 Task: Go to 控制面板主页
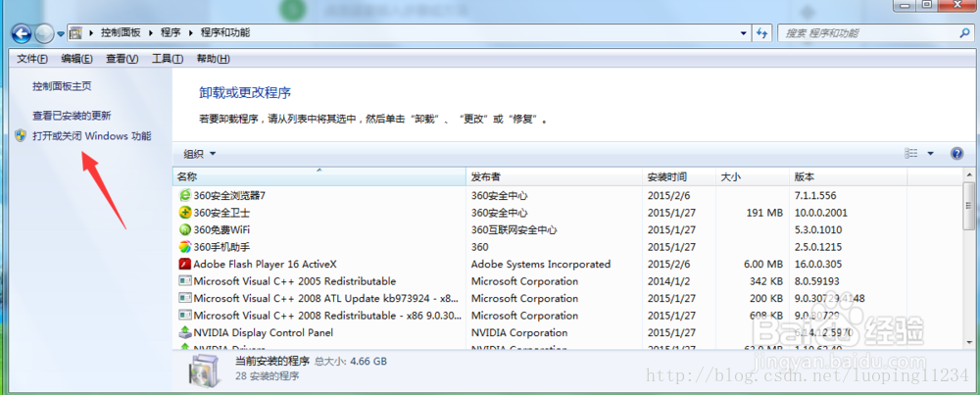point(62,86)
